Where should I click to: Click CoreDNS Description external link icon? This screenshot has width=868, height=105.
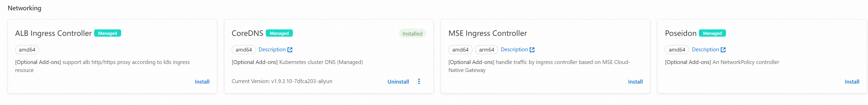[290, 50]
